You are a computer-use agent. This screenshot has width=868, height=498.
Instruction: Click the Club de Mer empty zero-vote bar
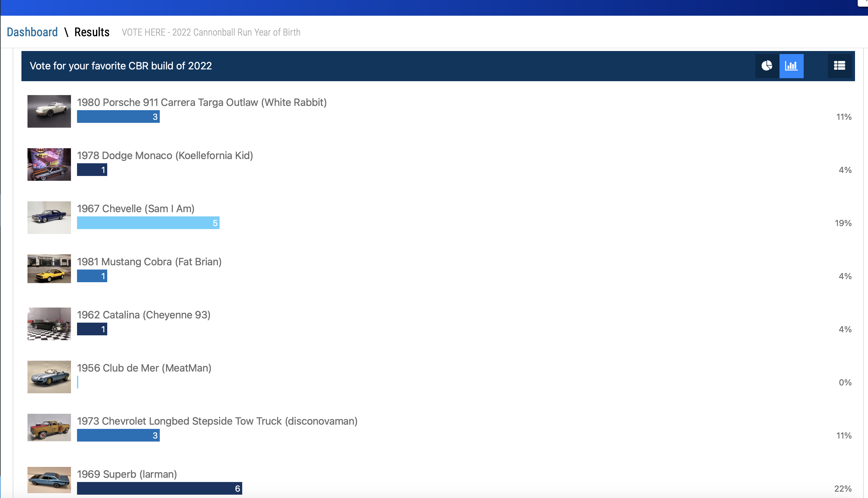point(78,382)
